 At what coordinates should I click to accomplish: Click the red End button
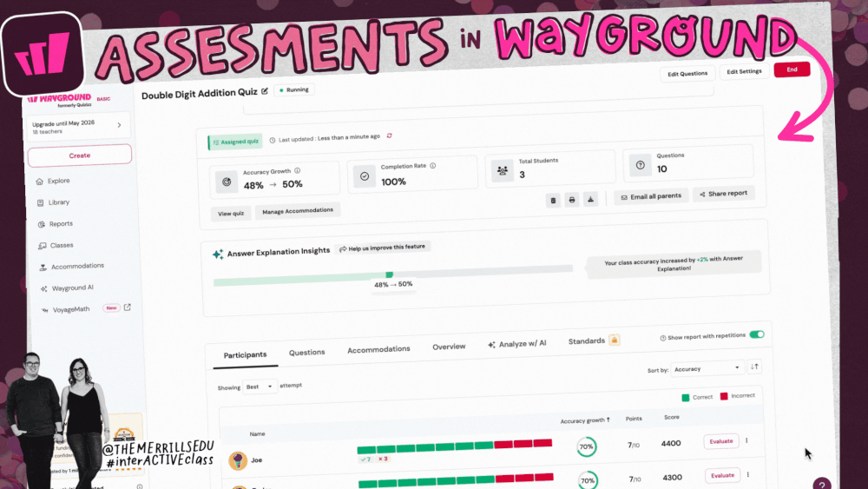792,69
